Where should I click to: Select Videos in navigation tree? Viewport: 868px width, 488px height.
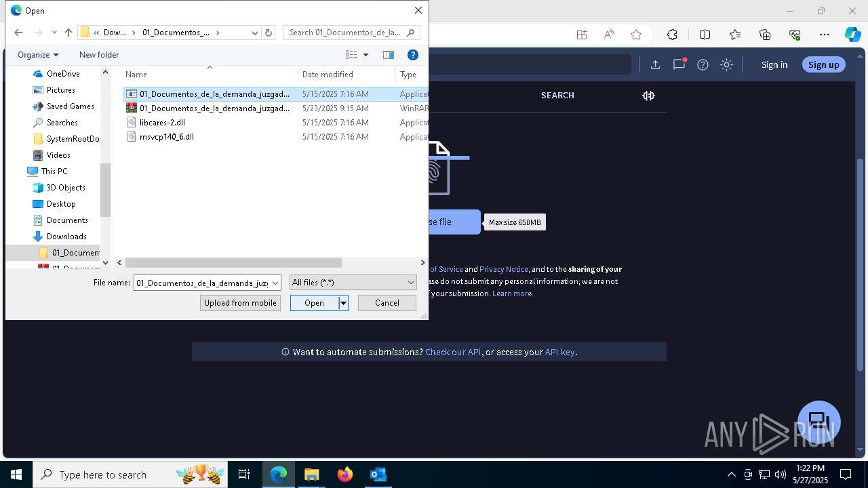58,155
